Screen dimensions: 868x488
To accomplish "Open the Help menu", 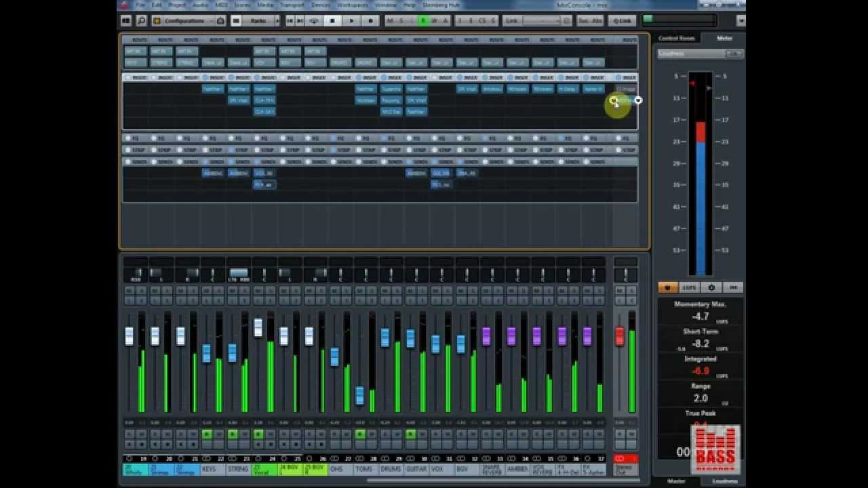I will [x=410, y=5].
